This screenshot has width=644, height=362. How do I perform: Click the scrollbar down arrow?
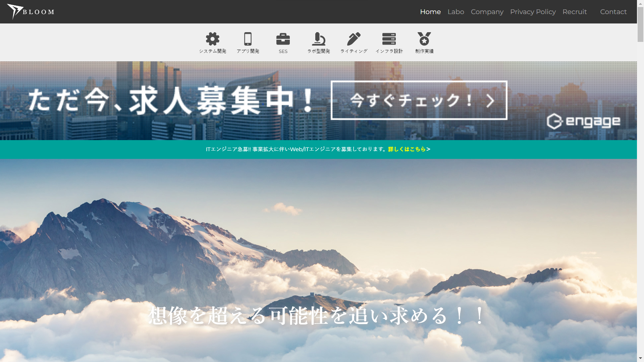[x=640, y=358]
